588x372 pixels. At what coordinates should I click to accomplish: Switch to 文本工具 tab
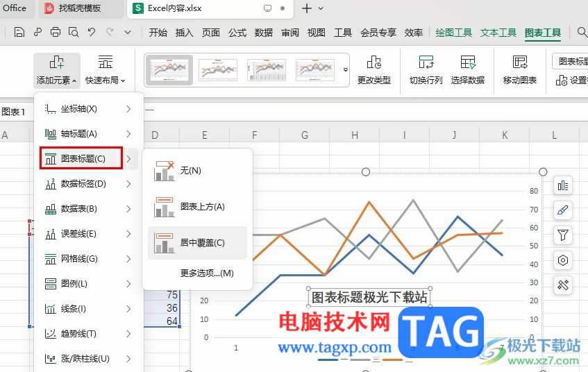pyautogui.click(x=498, y=33)
